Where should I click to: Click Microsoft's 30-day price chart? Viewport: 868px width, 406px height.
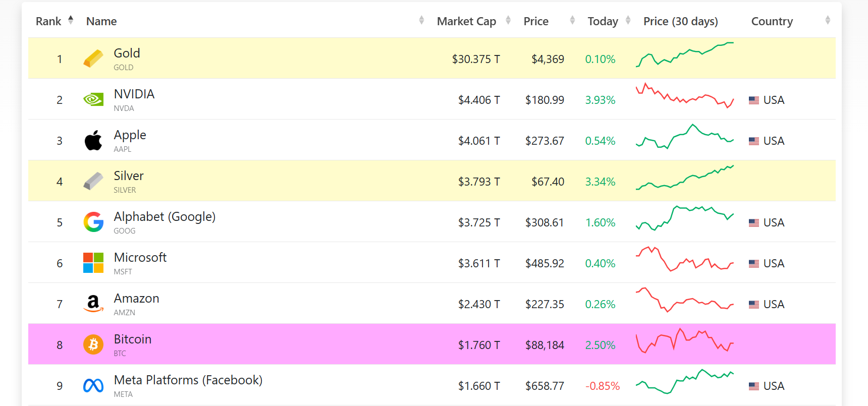tap(685, 259)
